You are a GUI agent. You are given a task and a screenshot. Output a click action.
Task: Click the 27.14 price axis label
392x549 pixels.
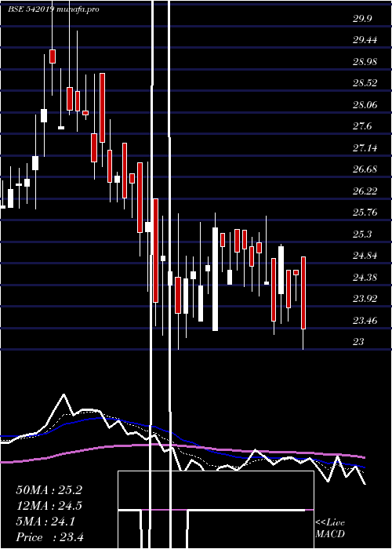(x=365, y=148)
